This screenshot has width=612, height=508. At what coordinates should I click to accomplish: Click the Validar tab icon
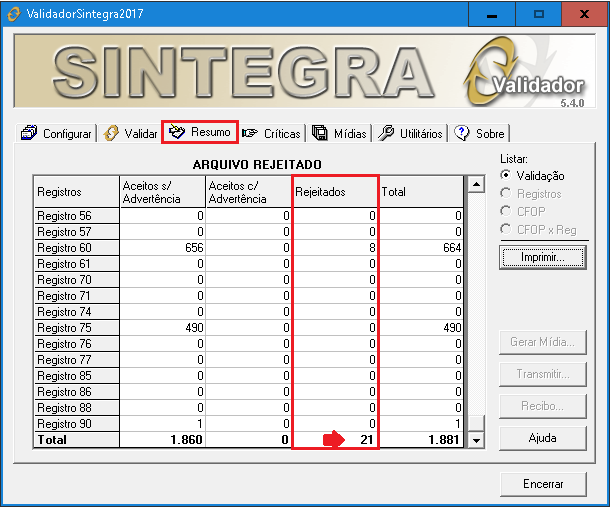pyautogui.click(x=111, y=133)
